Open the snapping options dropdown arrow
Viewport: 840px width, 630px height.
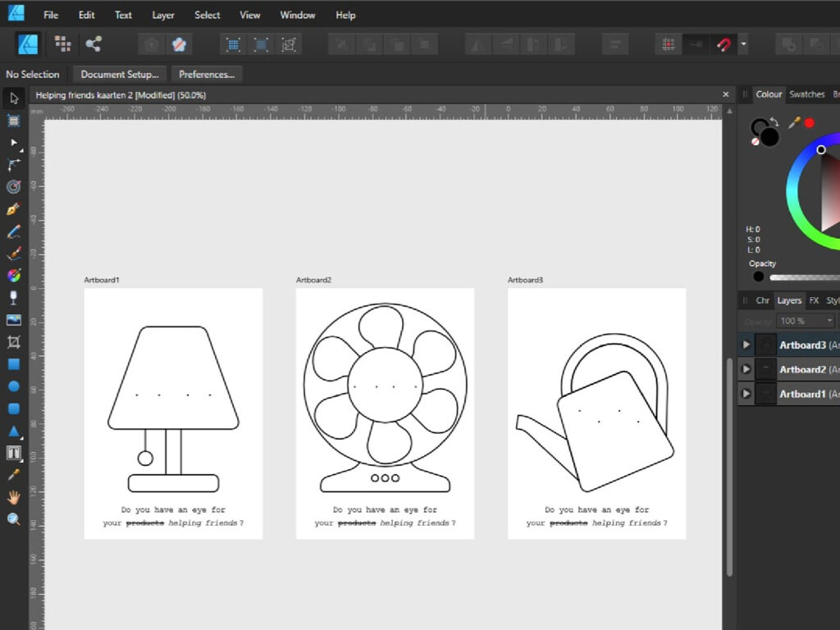tap(743, 44)
